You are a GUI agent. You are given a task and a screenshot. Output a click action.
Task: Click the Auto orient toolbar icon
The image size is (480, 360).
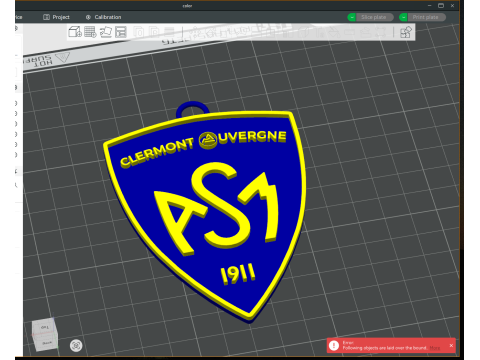tap(106, 32)
